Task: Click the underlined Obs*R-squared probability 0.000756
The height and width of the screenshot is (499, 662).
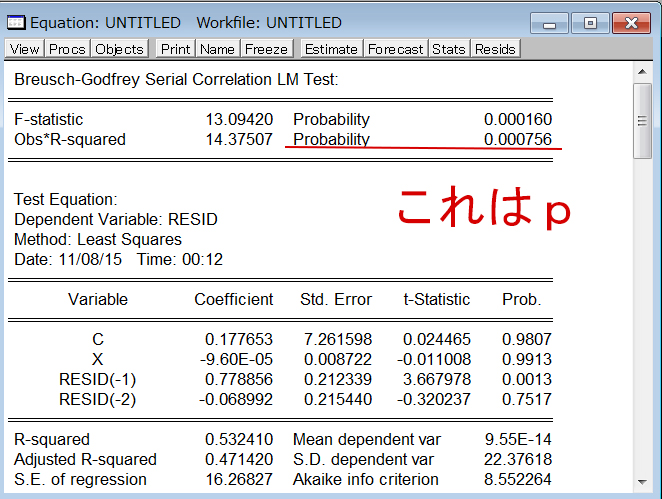Action: [x=517, y=140]
